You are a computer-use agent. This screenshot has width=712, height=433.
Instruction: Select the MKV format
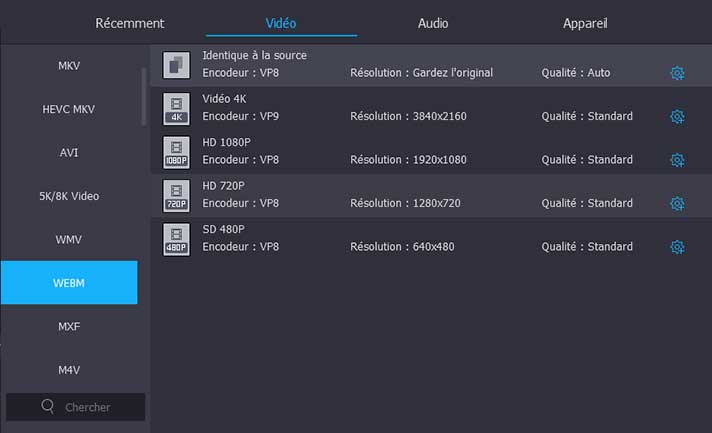69,66
